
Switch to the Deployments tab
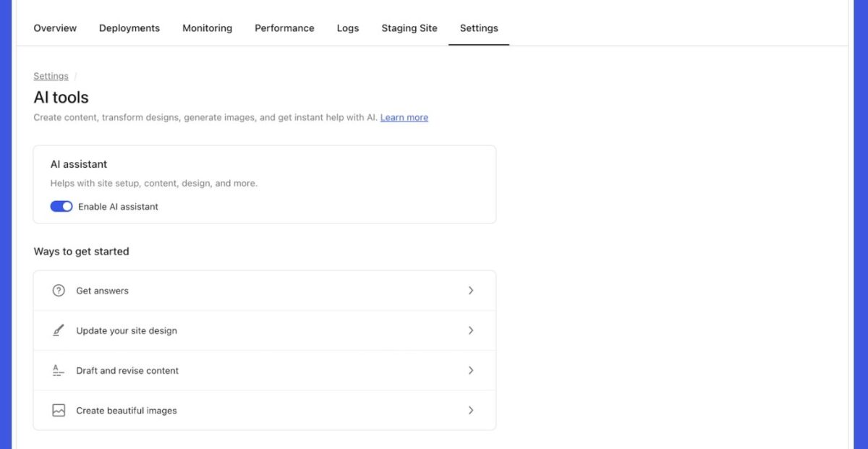tap(129, 27)
